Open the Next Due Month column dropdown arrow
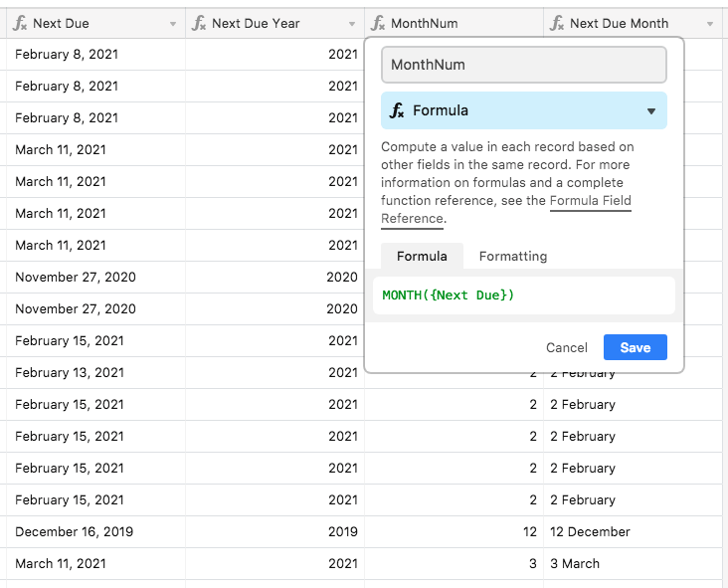Image resolution: width=728 pixels, height=588 pixels. [709, 24]
